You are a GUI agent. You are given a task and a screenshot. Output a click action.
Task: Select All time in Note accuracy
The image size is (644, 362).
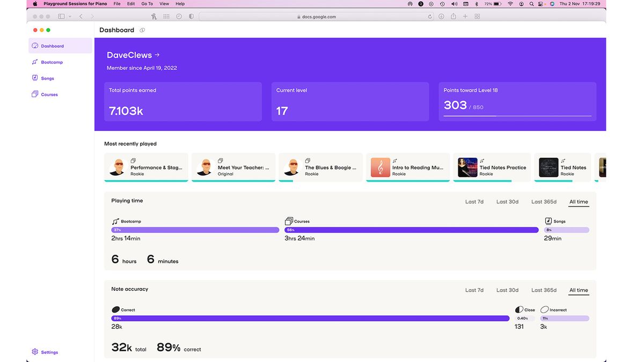pyautogui.click(x=579, y=290)
